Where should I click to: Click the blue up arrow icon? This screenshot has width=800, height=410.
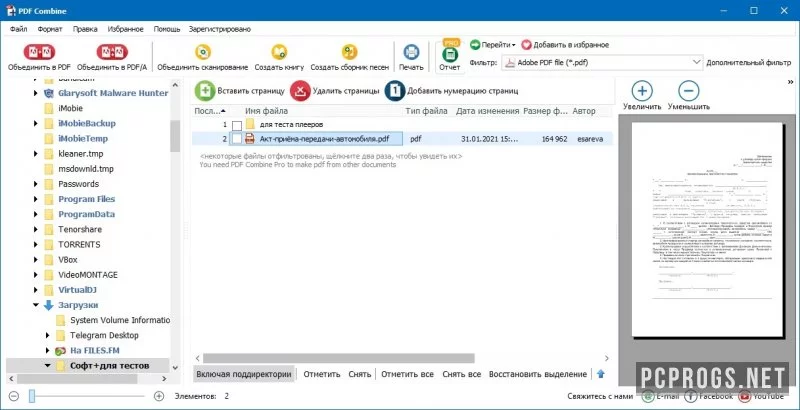[601, 374]
